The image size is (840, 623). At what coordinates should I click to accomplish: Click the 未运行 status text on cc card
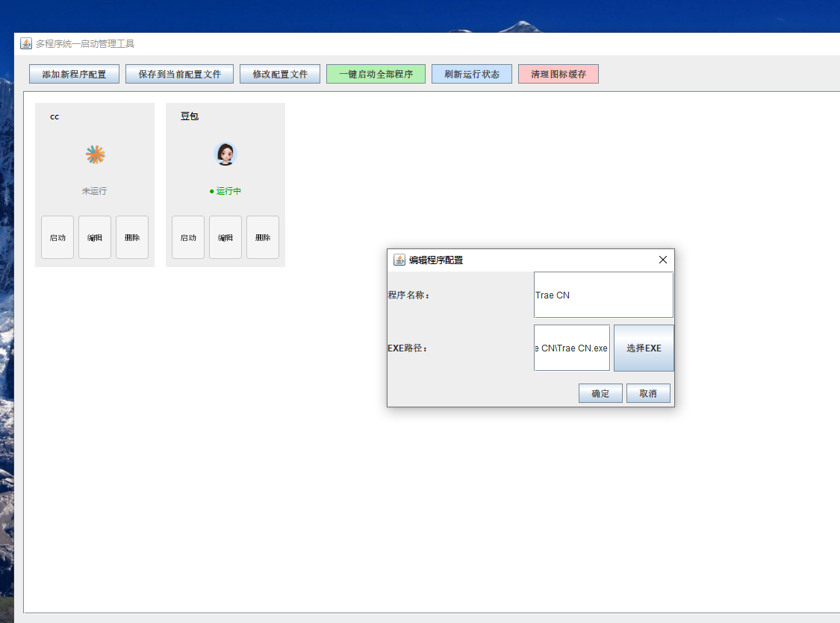coord(94,191)
